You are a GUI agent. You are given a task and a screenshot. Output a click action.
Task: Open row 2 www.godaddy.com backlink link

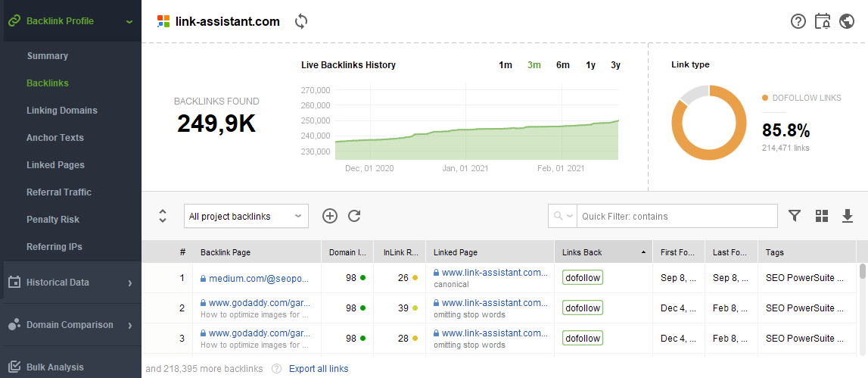260,302
